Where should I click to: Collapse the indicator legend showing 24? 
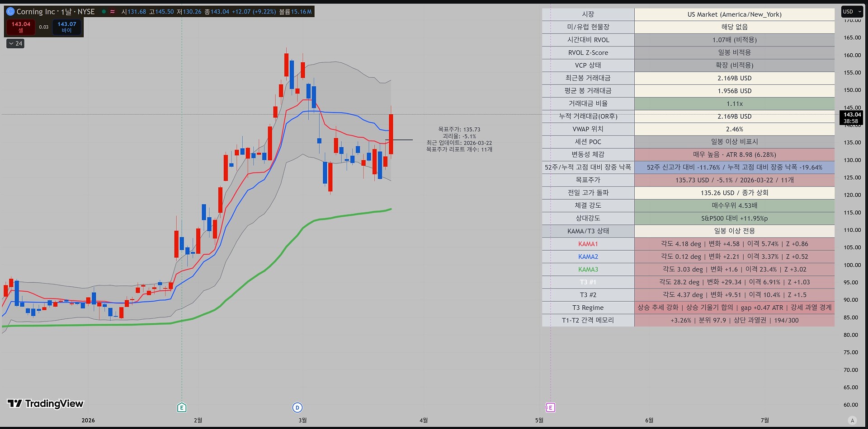point(15,44)
